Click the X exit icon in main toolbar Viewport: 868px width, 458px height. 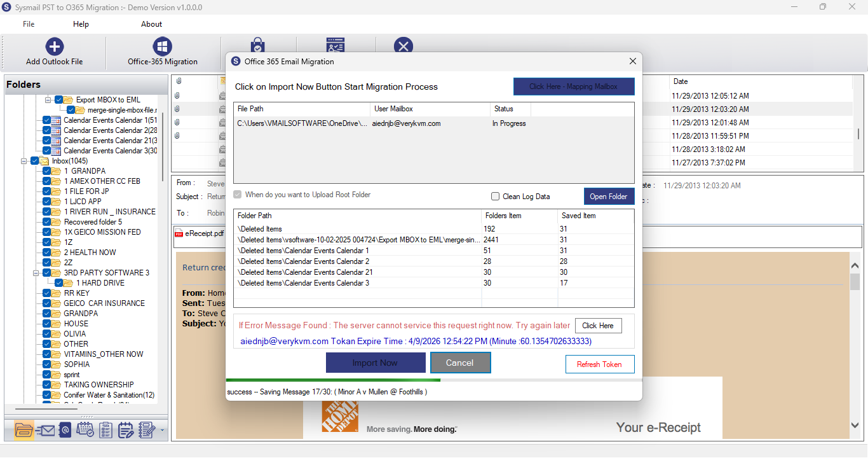pos(403,45)
